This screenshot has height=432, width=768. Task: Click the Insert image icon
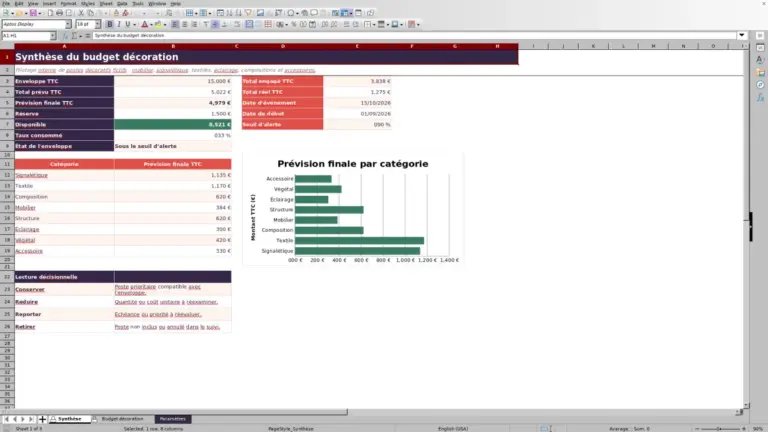(x=261, y=13)
